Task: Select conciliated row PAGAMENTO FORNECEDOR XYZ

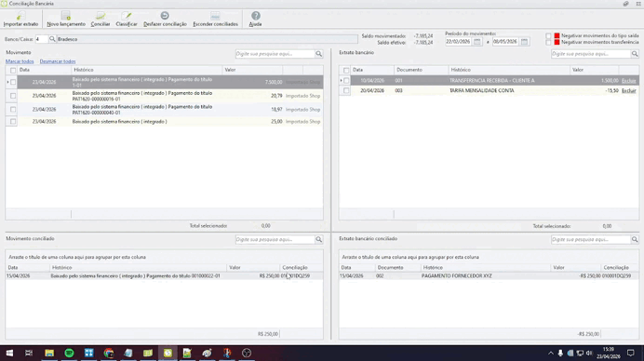Action: tap(489, 276)
